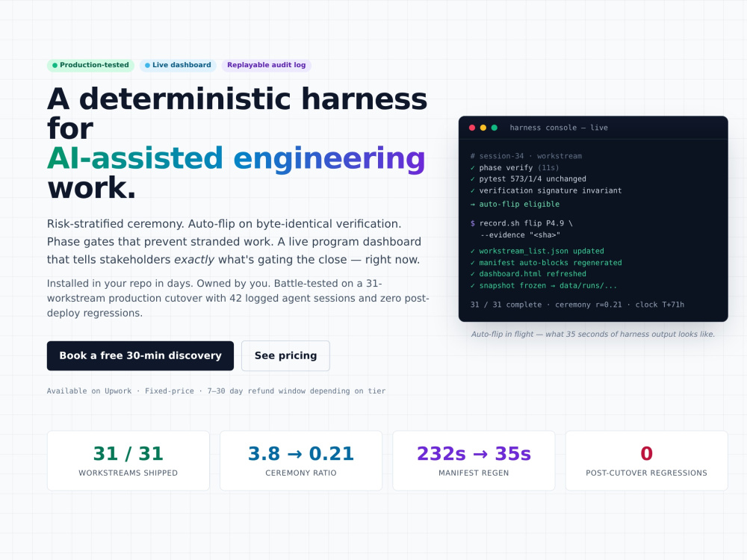
Task: Click 'workstream_list.json updated' line
Action: pyautogui.click(x=537, y=251)
